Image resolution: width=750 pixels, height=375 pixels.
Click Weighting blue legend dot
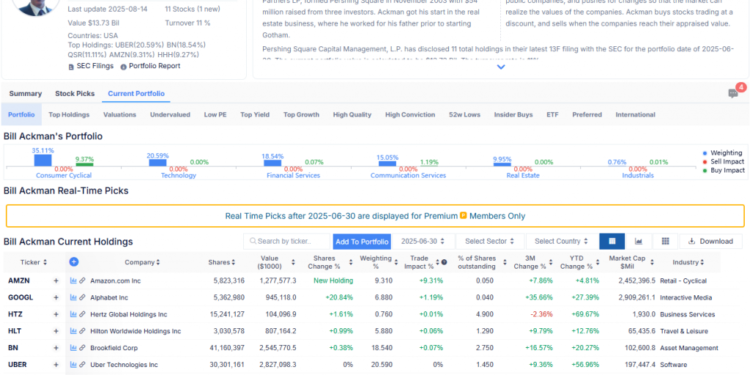click(x=705, y=153)
